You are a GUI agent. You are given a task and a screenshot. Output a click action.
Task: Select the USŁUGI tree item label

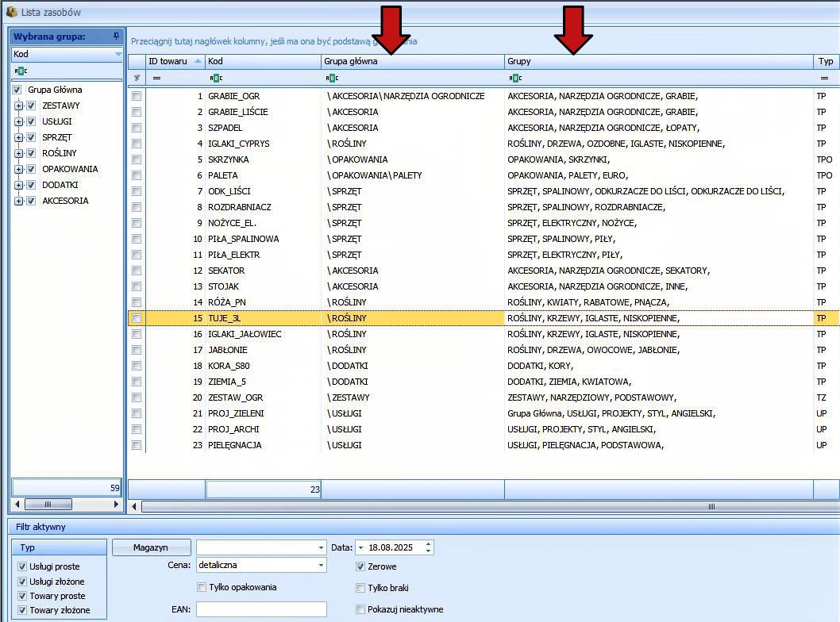57,121
